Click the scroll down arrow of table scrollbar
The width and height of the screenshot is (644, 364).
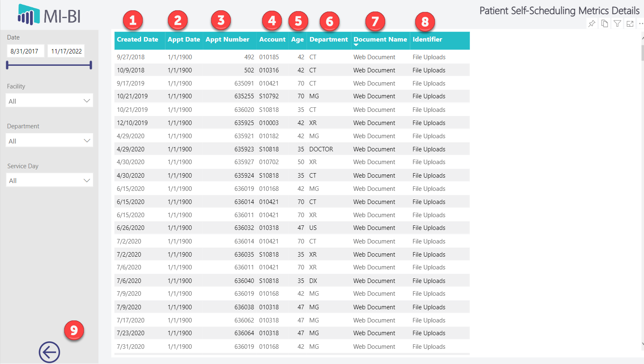point(642,344)
